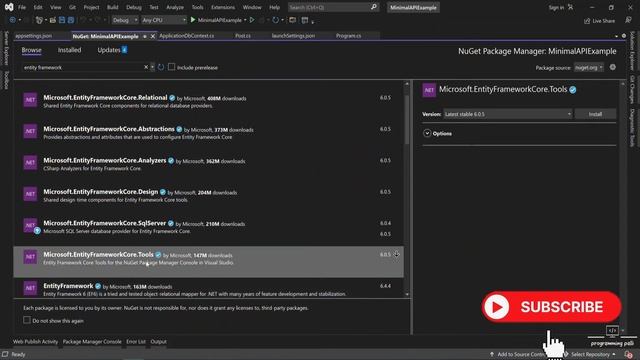Open the Select Repository dropdown
Screen dimensions: 640x360
pos(590,354)
